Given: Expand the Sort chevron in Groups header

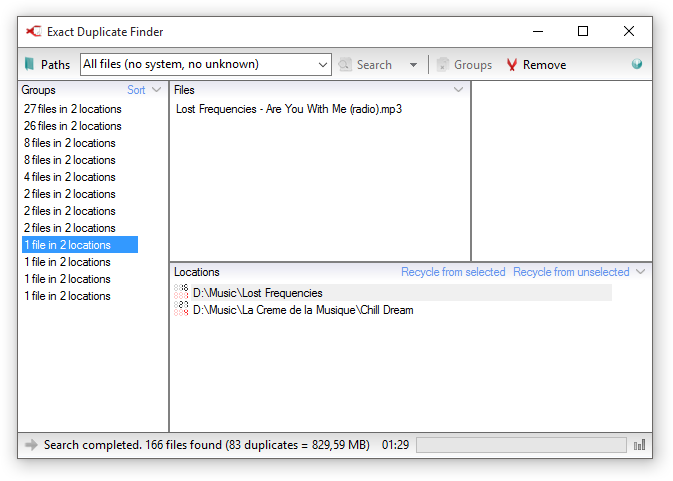Looking at the screenshot, I should click(156, 89).
